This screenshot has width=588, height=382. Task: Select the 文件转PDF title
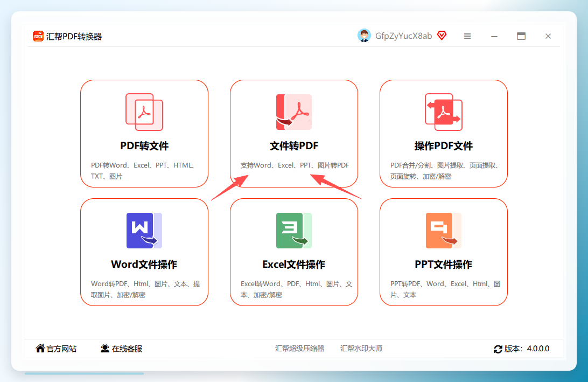(x=294, y=145)
